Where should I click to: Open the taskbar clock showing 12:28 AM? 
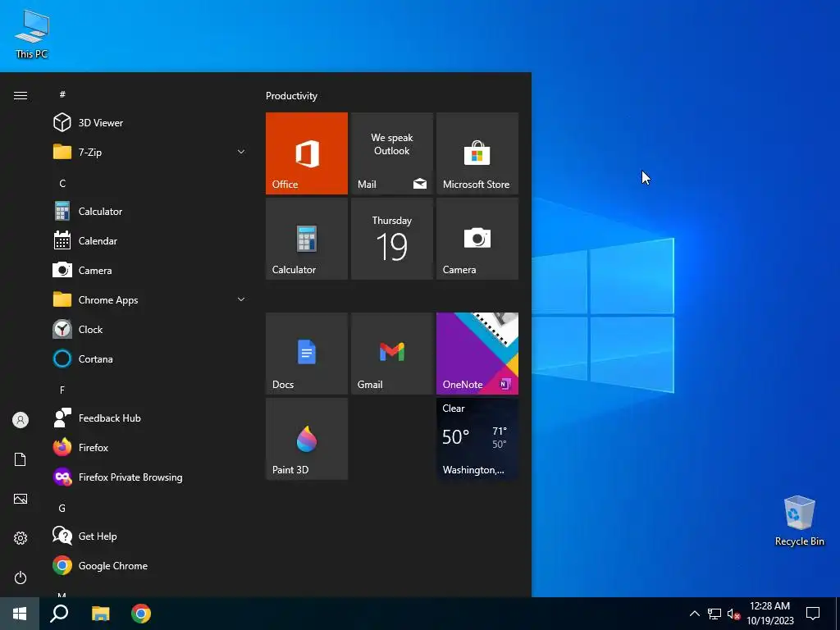(x=769, y=614)
